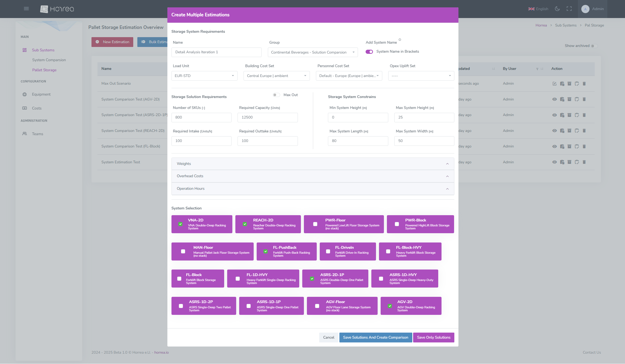Delete the Max Out Scenario estimation

584,84
